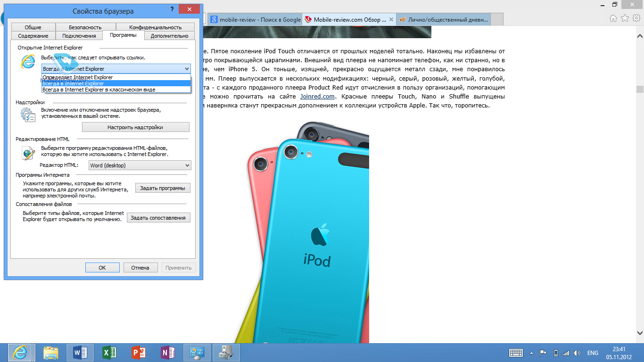Viewport: 644px width, 362px height.
Task: Switch to the 'Общие' tab
Action: click(x=33, y=27)
